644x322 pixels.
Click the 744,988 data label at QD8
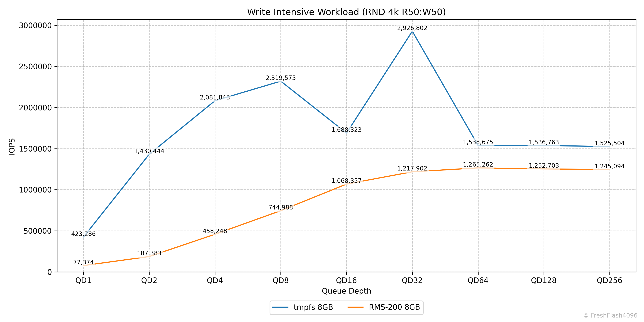point(280,208)
